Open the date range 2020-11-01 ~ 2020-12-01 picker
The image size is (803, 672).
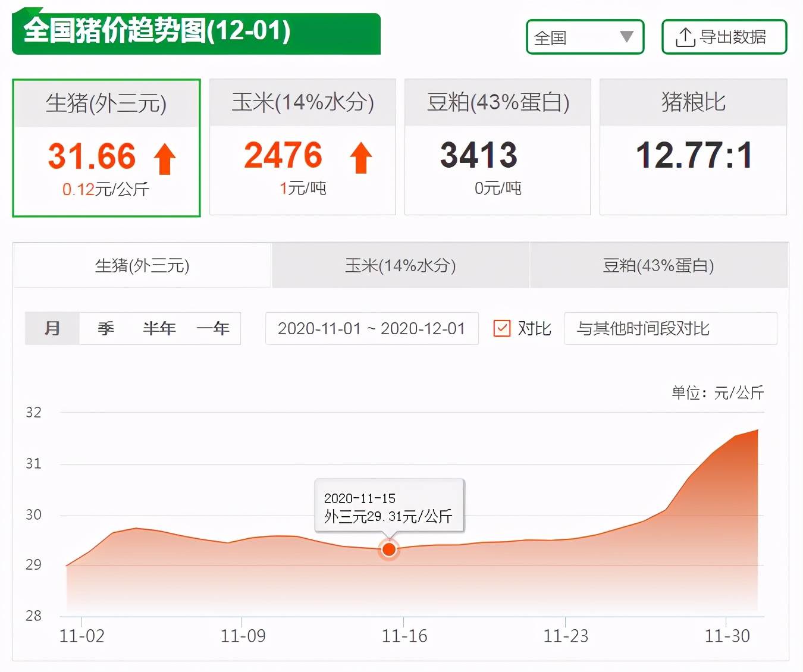click(372, 328)
